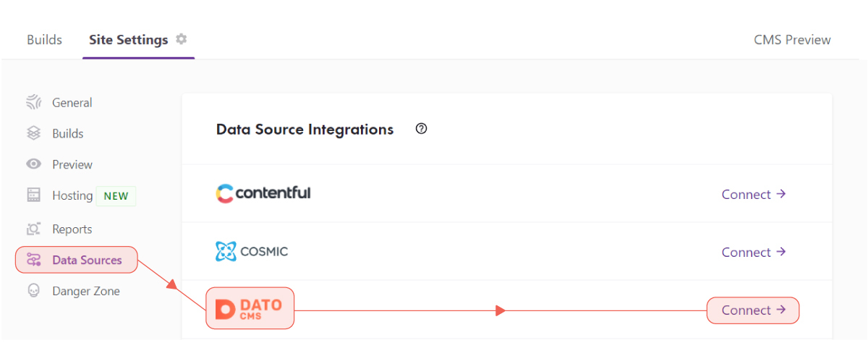Click the Reports icon in sidebar
Viewport: 868px width, 356px height.
tap(34, 229)
